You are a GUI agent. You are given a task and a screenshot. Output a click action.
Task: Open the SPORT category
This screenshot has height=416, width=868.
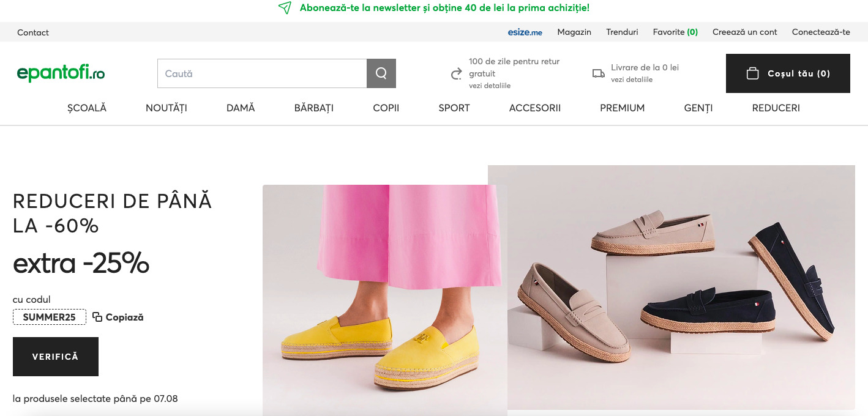coord(454,108)
